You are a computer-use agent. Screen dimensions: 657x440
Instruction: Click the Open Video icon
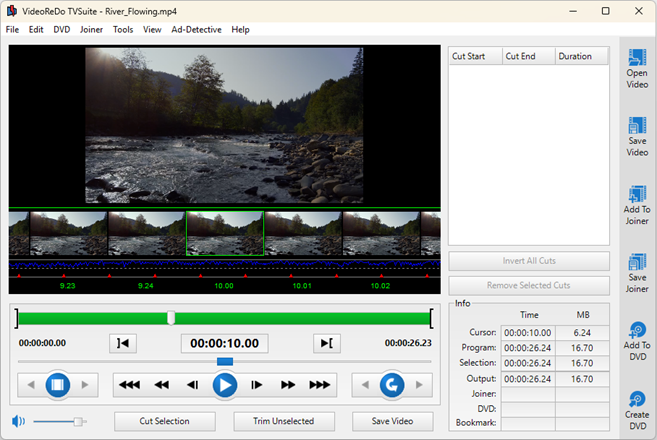(636, 67)
